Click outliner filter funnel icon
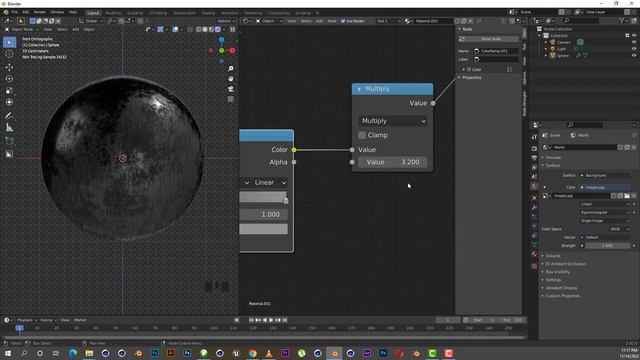The width and height of the screenshot is (640, 360). pos(621,20)
